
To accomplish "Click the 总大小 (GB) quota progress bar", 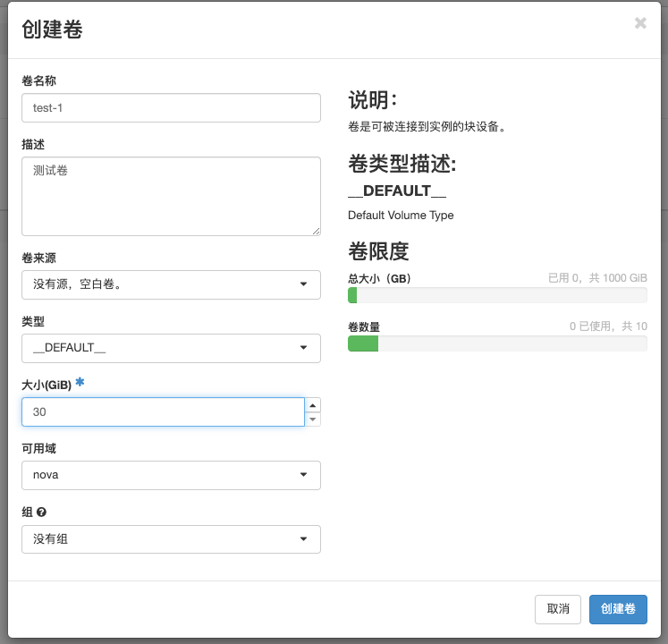I will (497, 295).
